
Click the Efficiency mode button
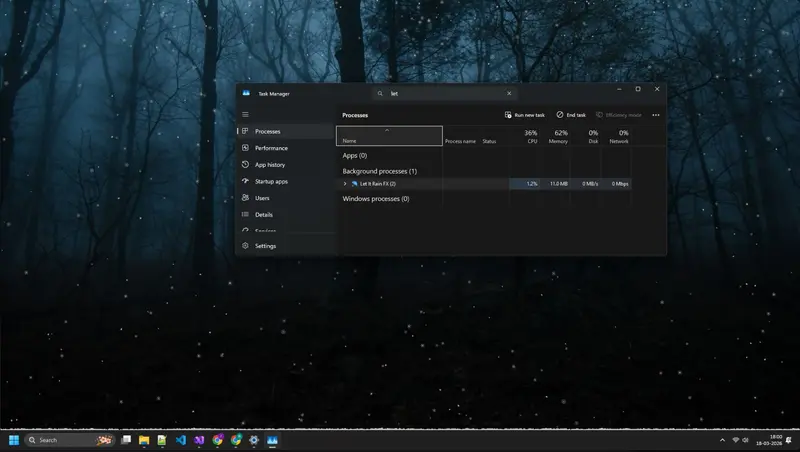619,115
